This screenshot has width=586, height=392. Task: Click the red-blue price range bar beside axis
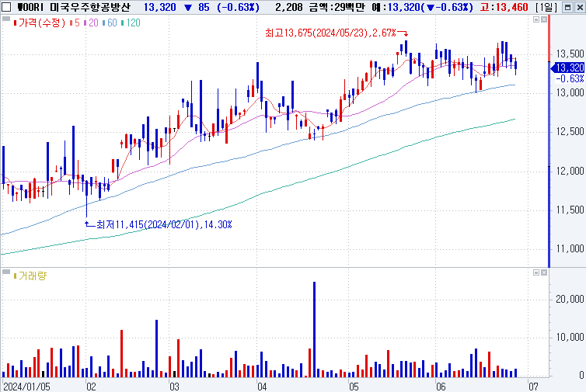[549, 142]
